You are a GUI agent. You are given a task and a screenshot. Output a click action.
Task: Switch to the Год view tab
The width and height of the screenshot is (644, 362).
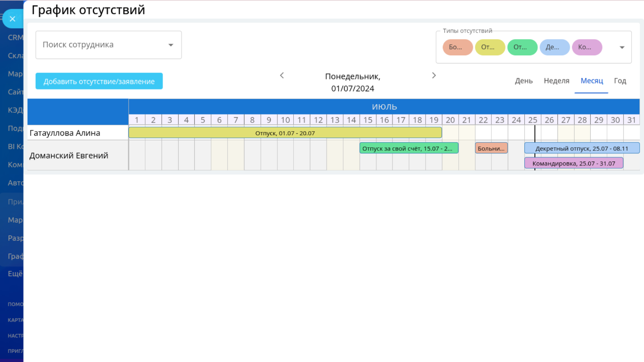tap(620, 81)
